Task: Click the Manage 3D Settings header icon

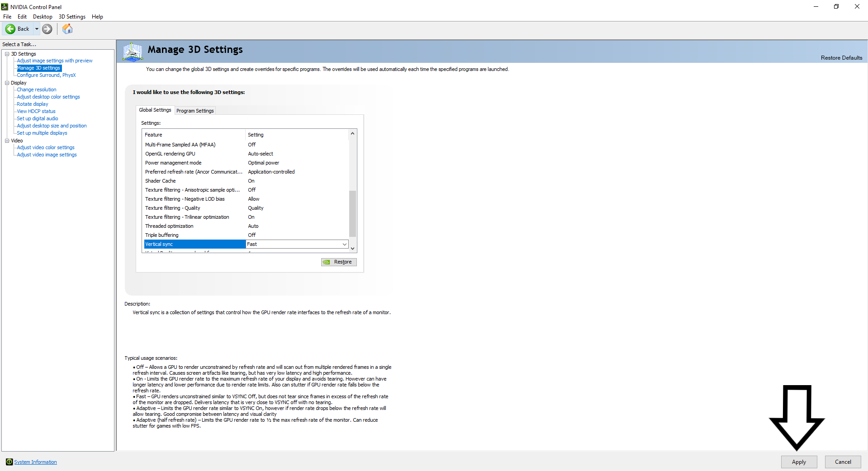Action: click(x=133, y=51)
